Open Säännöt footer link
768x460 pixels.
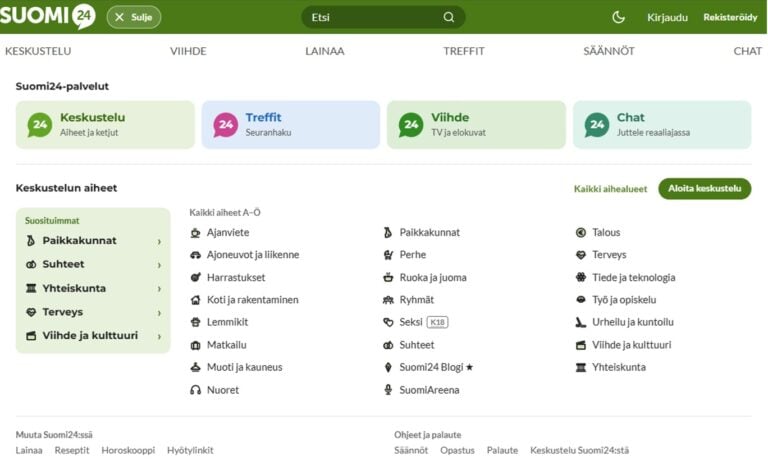(x=411, y=450)
